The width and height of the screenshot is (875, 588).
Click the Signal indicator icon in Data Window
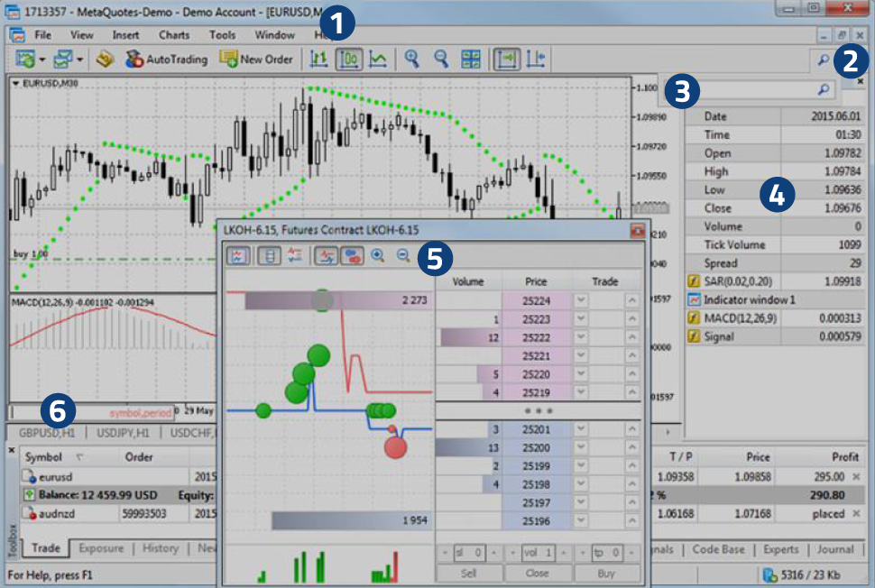693,336
